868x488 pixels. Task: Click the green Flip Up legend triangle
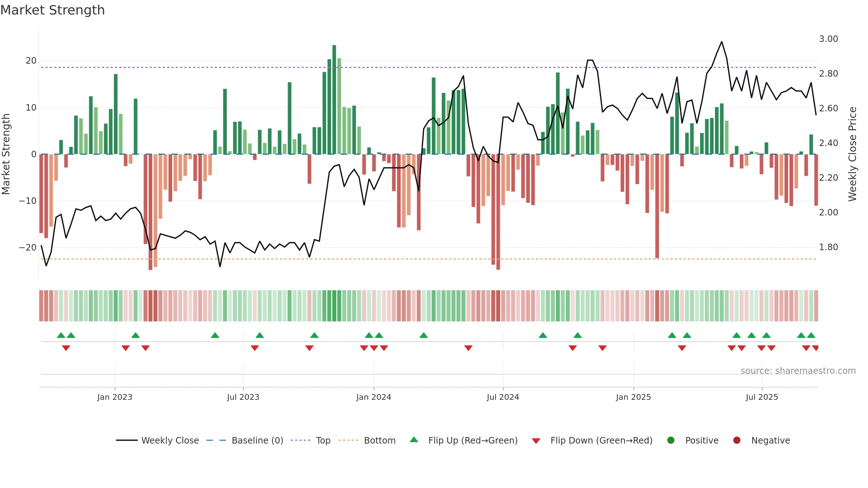414,440
